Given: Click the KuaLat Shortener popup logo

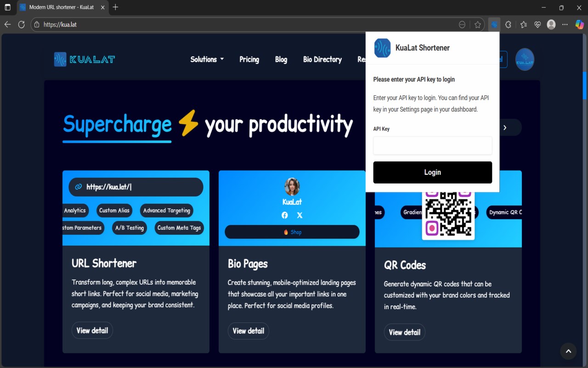Looking at the screenshot, I should pyautogui.click(x=382, y=48).
